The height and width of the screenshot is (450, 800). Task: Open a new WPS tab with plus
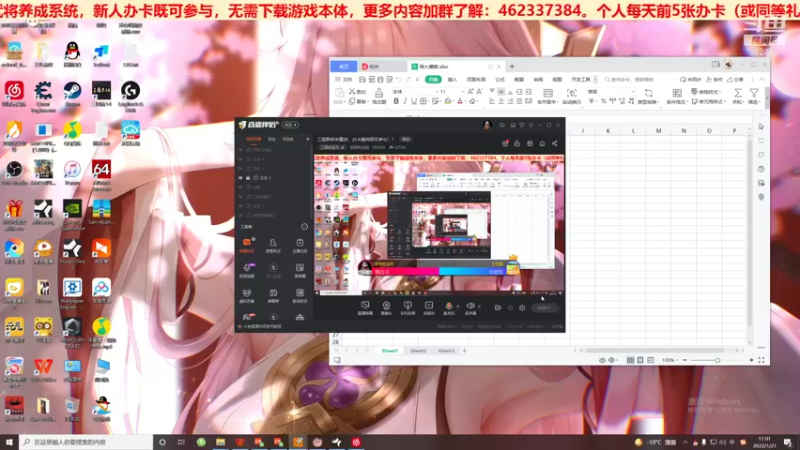pos(512,66)
